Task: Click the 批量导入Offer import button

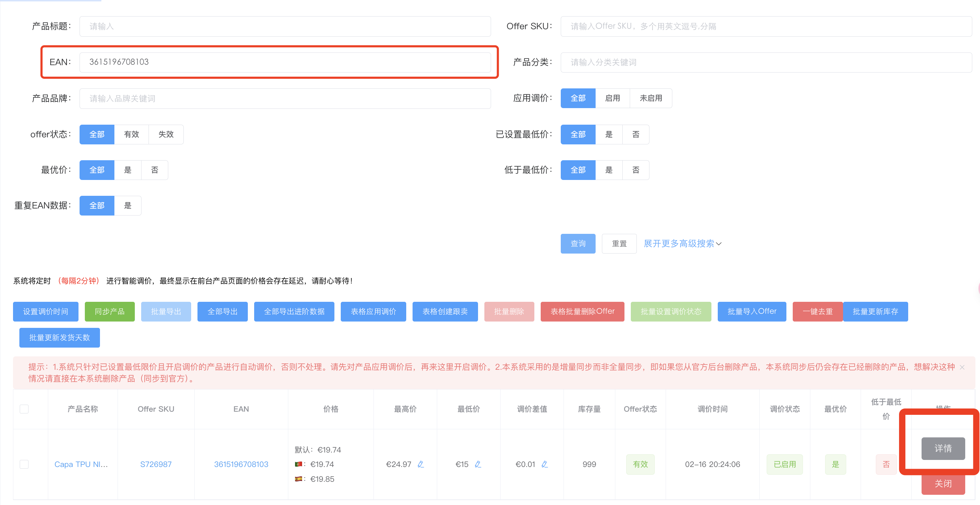Action: click(x=751, y=311)
